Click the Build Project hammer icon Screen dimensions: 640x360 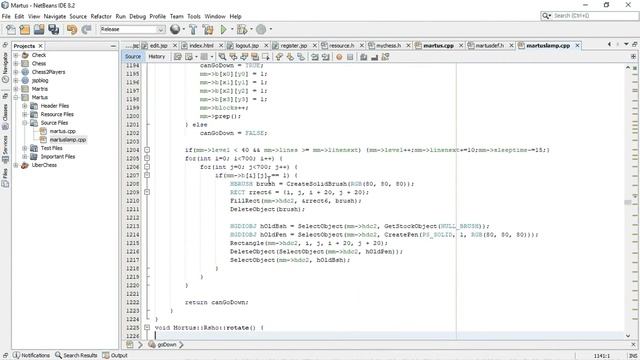tap(193, 29)
